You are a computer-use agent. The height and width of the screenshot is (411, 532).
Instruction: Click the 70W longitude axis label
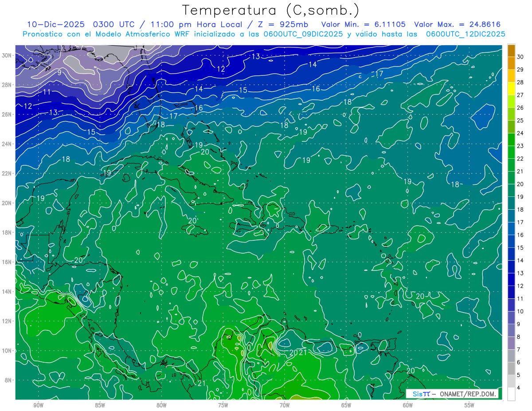(x=285, y=405)
